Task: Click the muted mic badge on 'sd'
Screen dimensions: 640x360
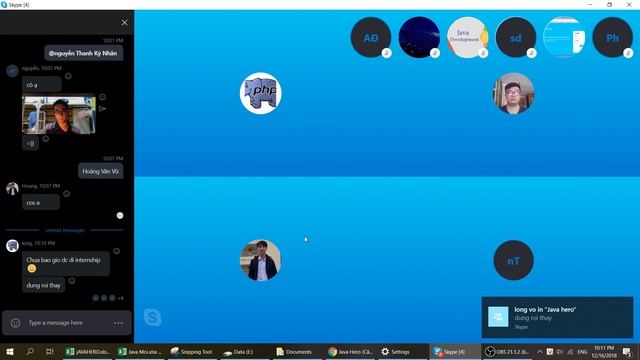Action: point(531,53)
